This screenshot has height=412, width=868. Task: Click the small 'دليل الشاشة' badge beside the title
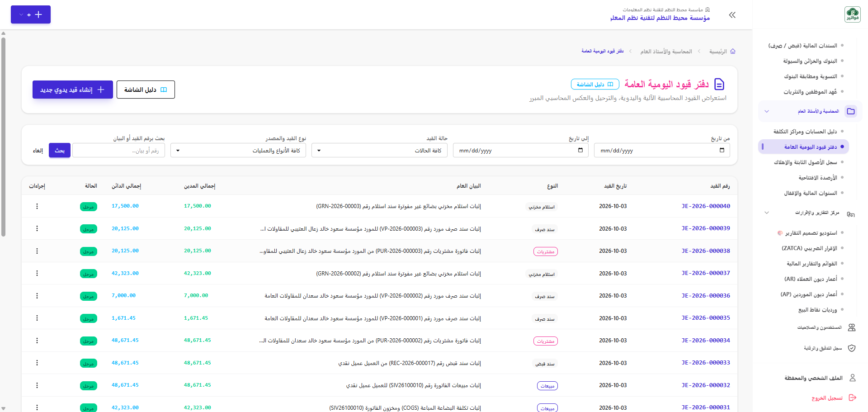tap(595, 85)
